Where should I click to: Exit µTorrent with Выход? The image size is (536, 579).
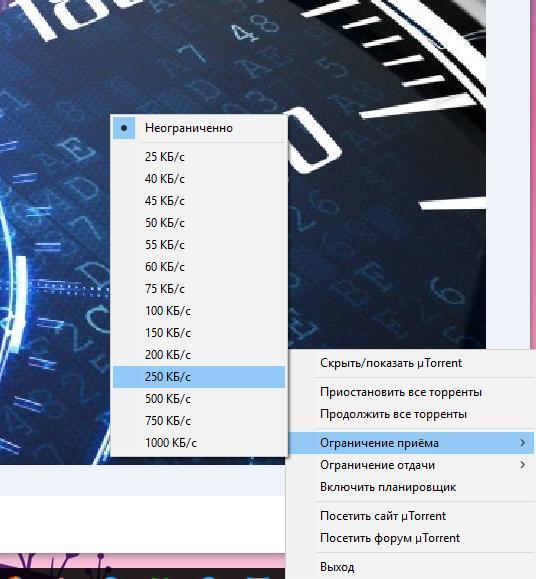(x=411, y=567)
